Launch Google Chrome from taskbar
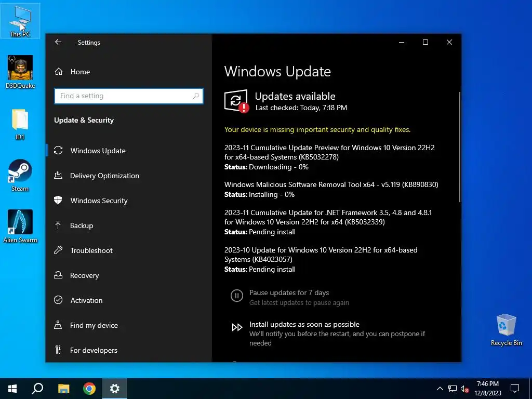This screenshot has width=532, height=399. pyautogui.click(x=89, y=389)
